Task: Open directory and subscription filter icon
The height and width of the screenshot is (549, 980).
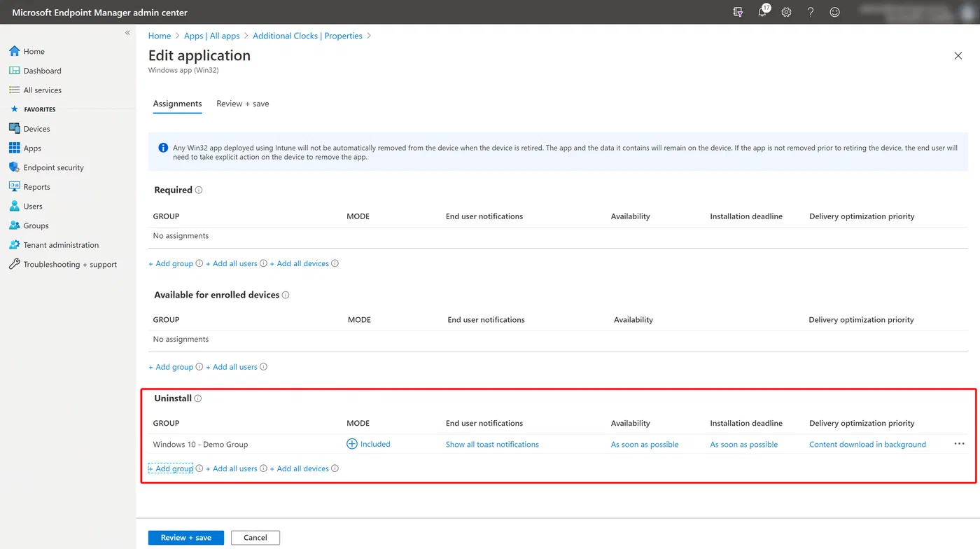Action: [738, 12]
